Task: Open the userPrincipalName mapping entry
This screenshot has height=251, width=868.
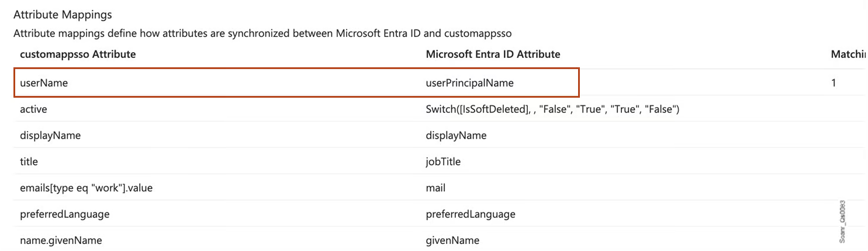Action: (470, 83)
